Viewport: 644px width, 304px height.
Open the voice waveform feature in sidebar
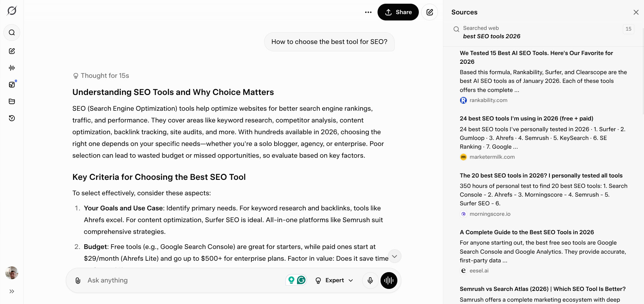tap(12, 68)
